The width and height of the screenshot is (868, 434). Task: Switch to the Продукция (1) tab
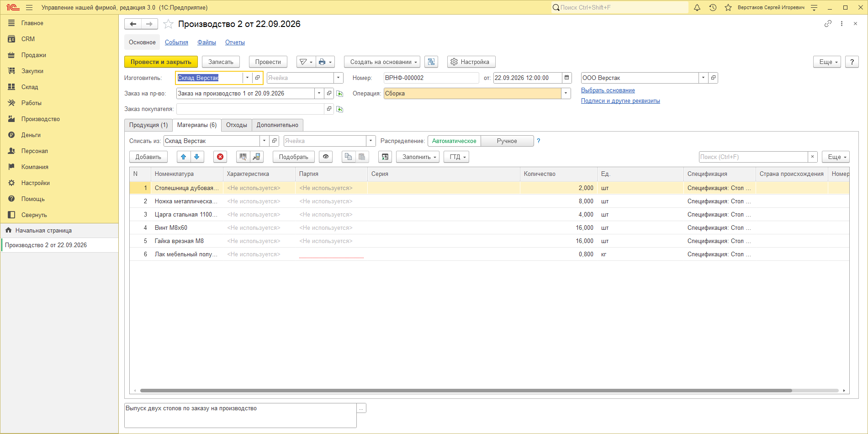coord(148,125)
